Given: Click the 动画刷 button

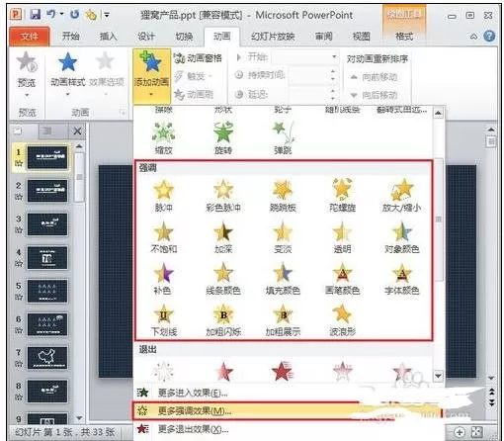Looking at the screenshot, I should click(x=194, y=95).
